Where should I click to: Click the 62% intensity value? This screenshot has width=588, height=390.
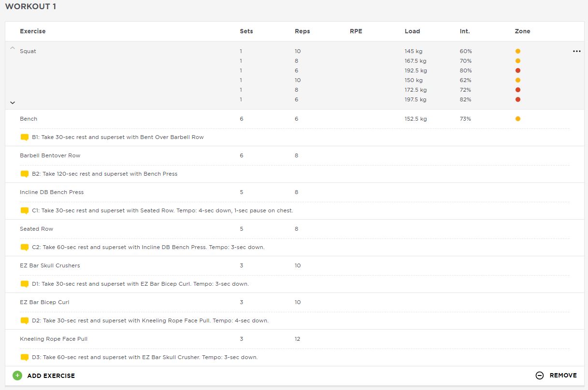[x=466, y=80]
